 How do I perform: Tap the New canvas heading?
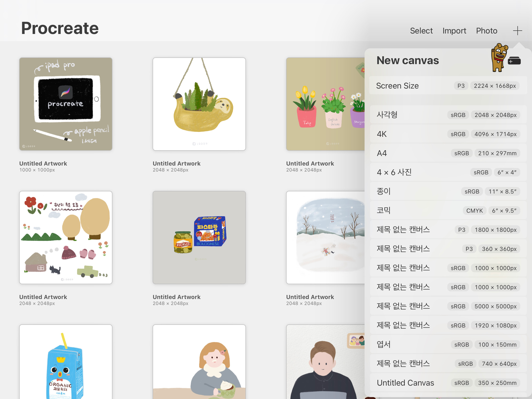tap(408, 60)
